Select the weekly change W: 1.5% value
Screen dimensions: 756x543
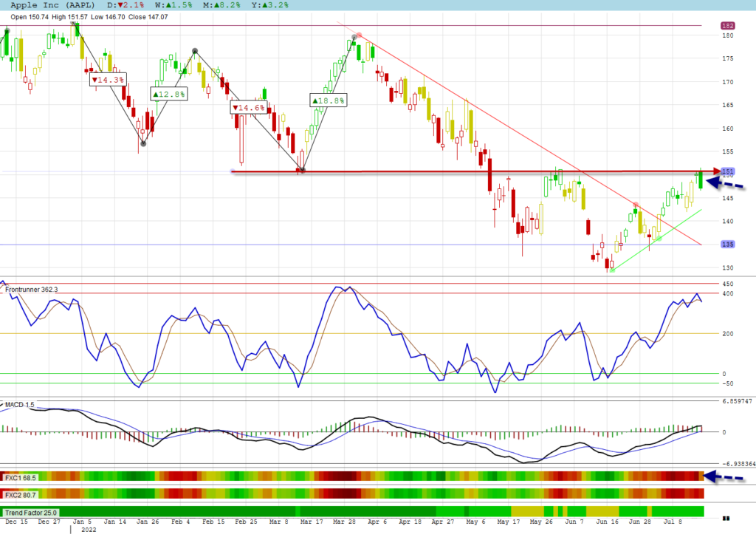click(173, 5)
